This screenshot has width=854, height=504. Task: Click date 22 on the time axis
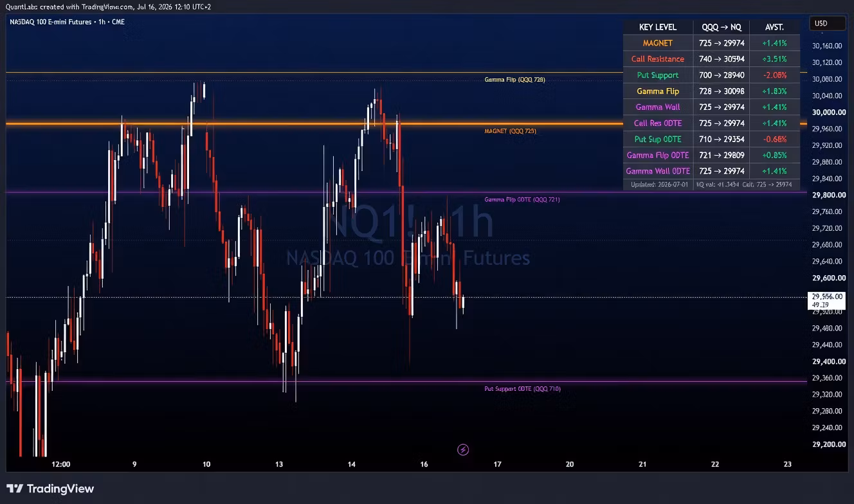715,464
